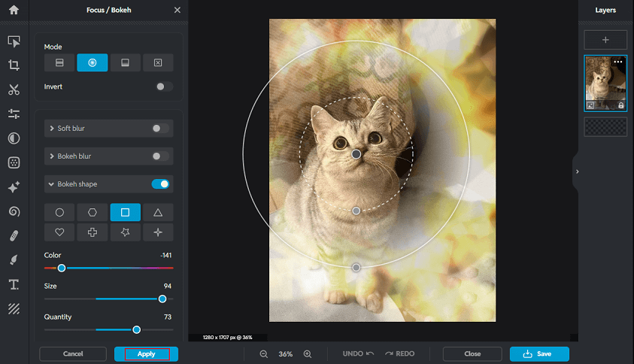Click the Quantity slider handle

coord(137,329)
